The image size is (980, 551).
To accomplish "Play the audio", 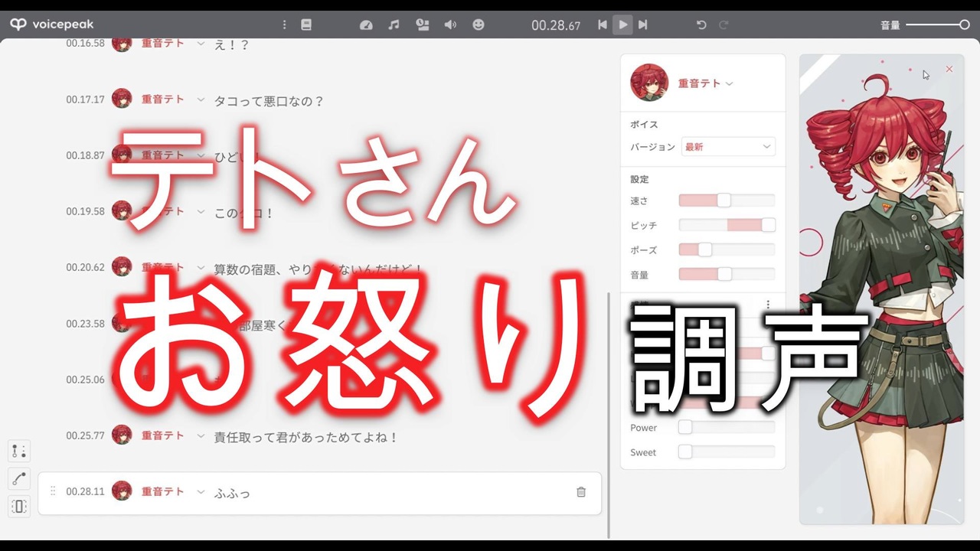I will pyautogui.click(x=622, y=24).
